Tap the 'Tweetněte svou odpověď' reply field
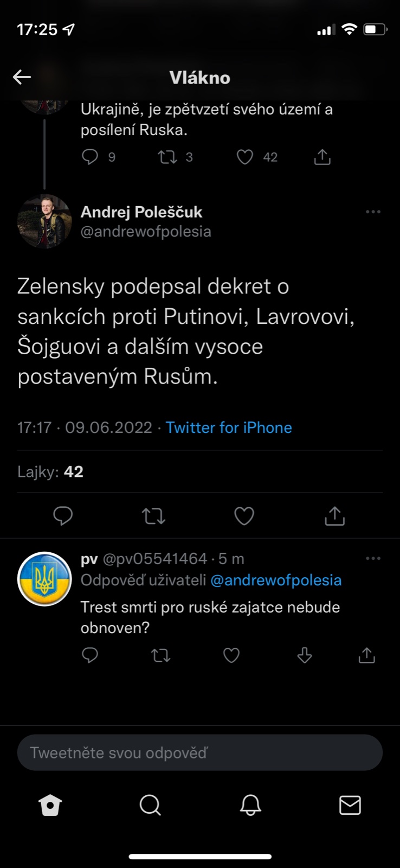Screen dimensions: 400x868 pos(200,752)
